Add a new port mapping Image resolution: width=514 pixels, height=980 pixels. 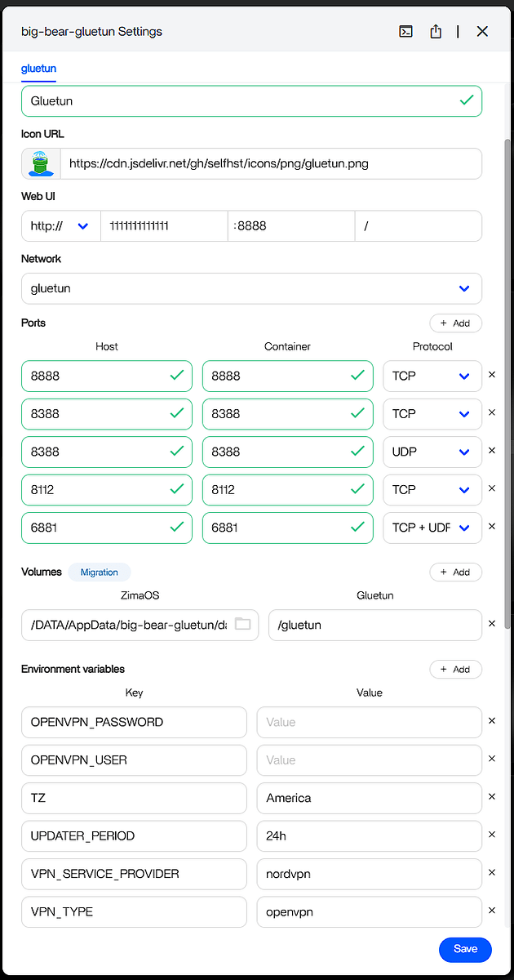coord(455,323)
